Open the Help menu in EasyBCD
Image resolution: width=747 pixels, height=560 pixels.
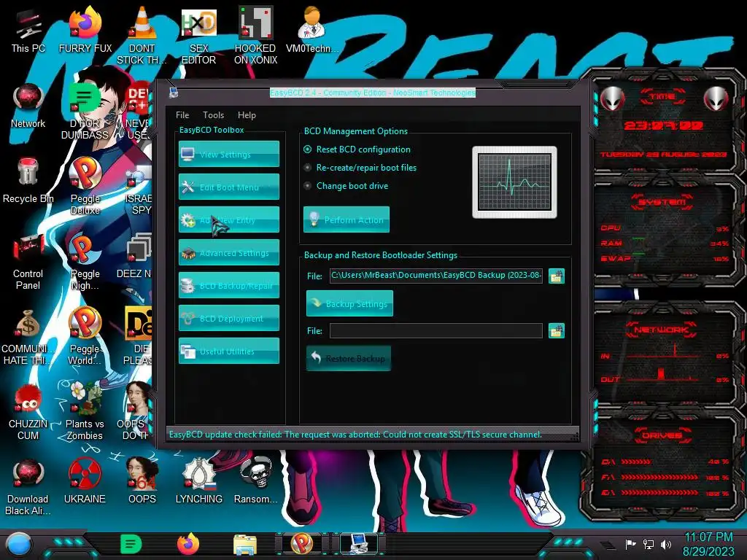tap(247, 114)
